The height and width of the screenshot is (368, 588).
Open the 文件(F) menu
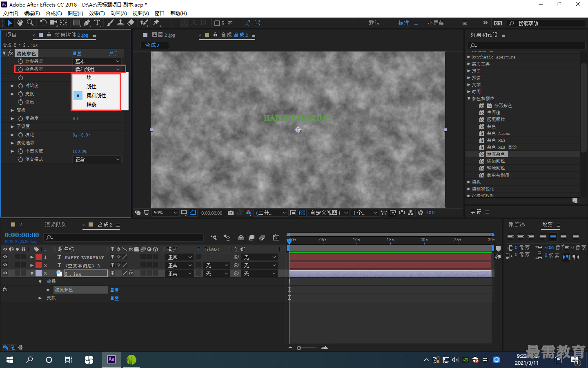pos(11,13)
